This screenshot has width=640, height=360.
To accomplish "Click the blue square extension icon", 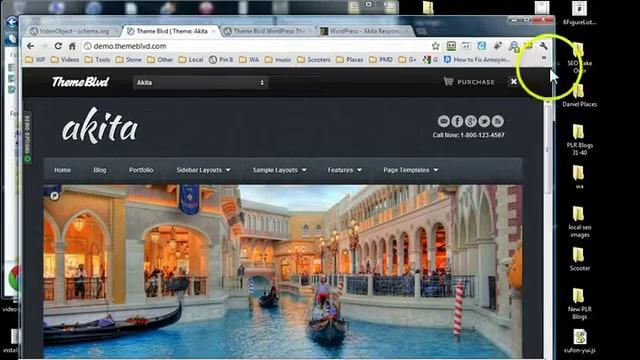I will (482, 46).
